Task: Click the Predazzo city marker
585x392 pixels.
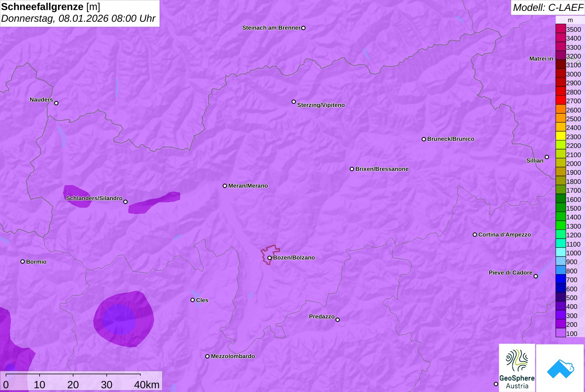Action: click(x=338, y=320)
